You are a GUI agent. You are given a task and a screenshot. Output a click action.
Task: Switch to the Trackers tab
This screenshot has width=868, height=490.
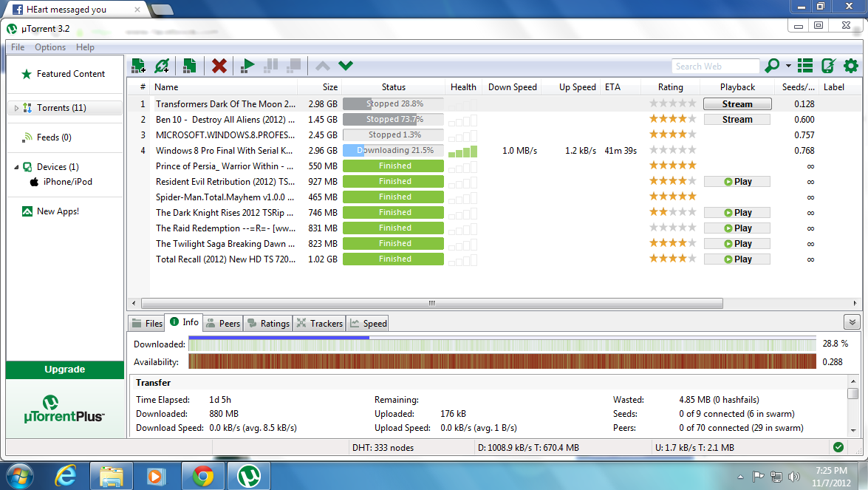[319, 324]
